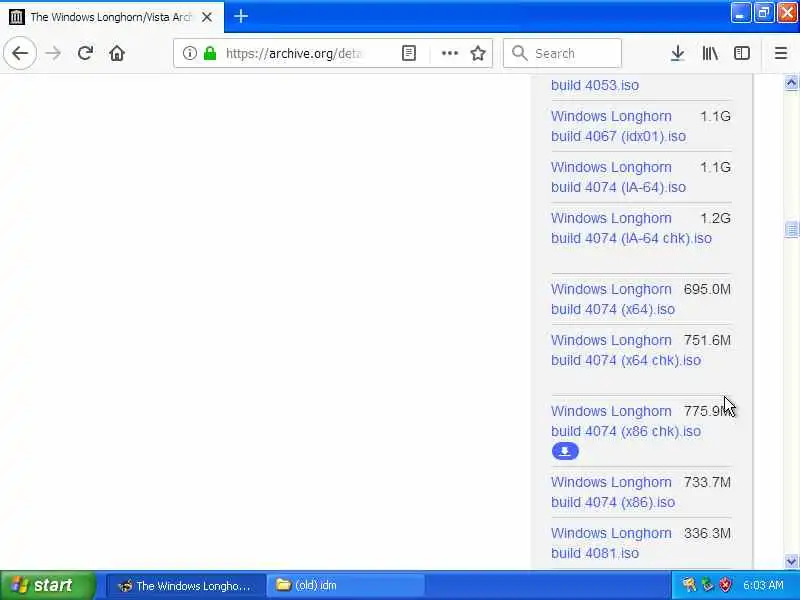800x600 pixels.
Task: Close the Windows Longhorn/Vista Archive tab
Action: [x=207, y=17]
